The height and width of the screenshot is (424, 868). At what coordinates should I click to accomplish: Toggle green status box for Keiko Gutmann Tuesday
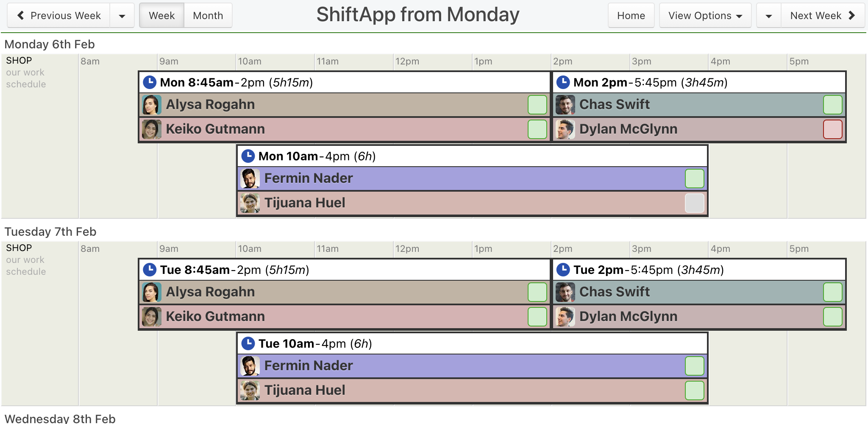click(x=537, y=317)
